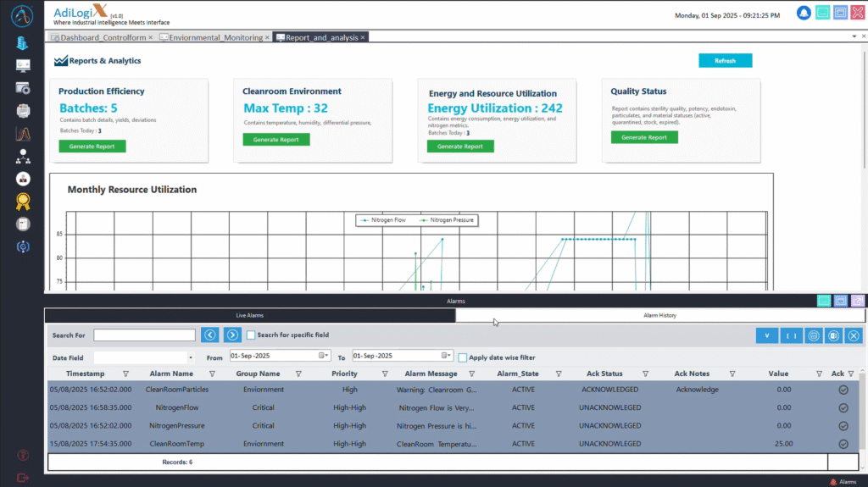Go to next search result arrow
This screenshot has height=487, width=868.
(x=232, y=335)
